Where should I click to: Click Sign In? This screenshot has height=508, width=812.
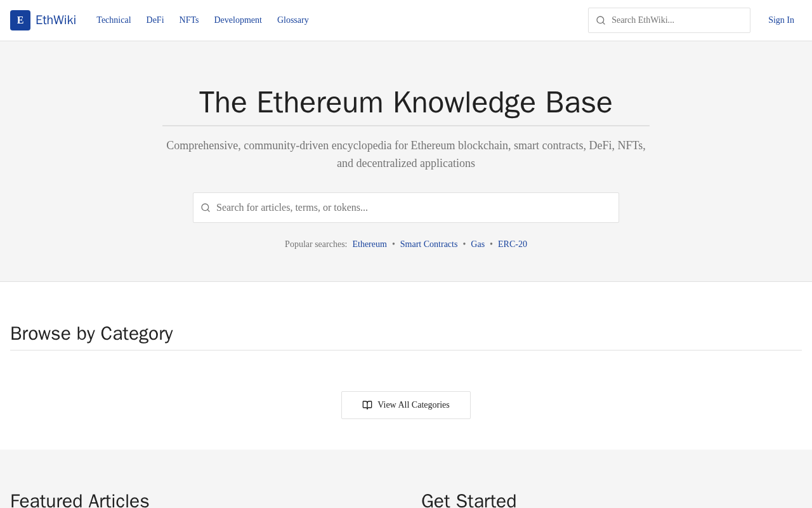point(781,20)
